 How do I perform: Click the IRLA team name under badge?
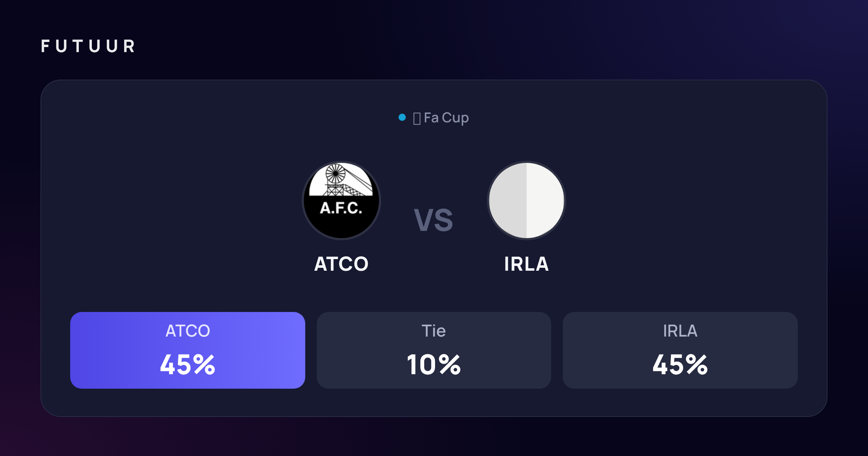coord(527,264)
